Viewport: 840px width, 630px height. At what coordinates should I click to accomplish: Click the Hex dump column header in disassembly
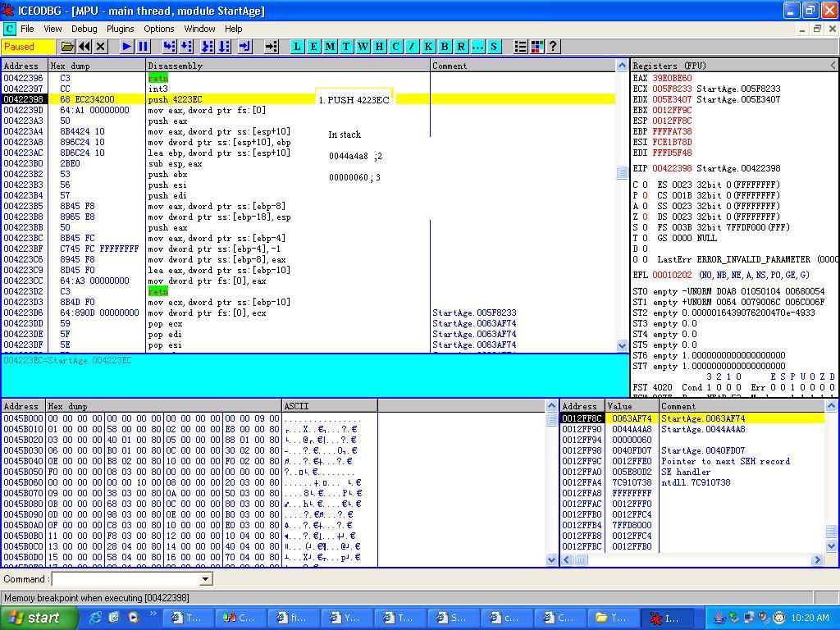point(97,66)
